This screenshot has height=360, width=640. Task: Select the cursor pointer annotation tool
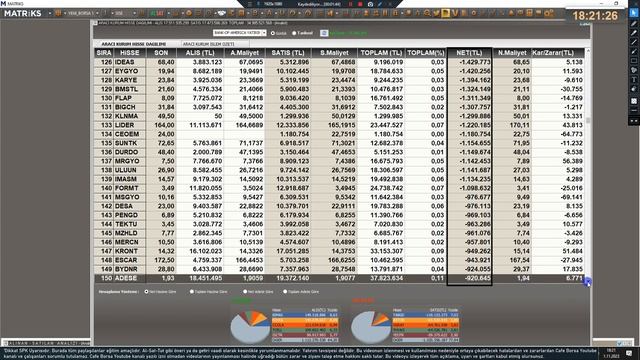(x=633, y=13)
